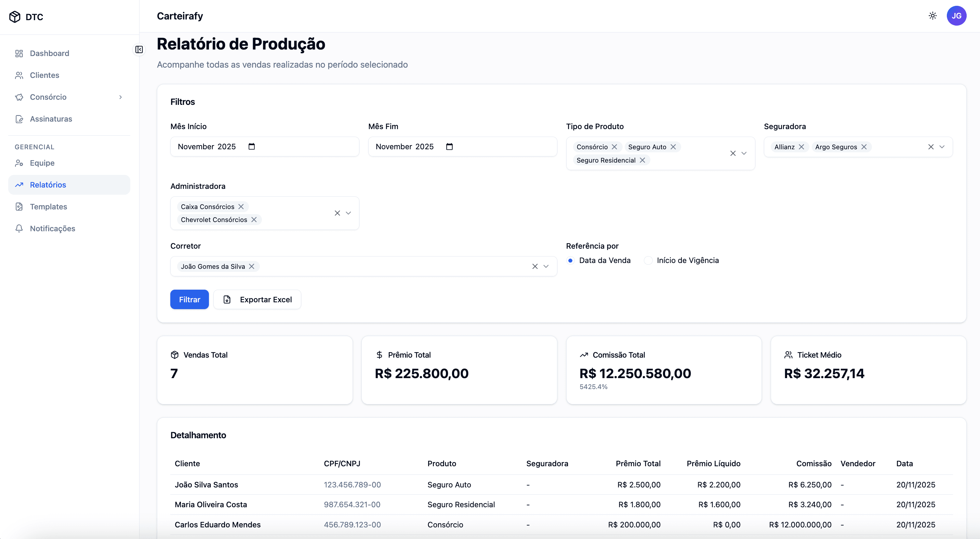Viewport: 980px width, 539px height.
Task: Open Assinaturas from the sidebar
Action: point(51,119)
